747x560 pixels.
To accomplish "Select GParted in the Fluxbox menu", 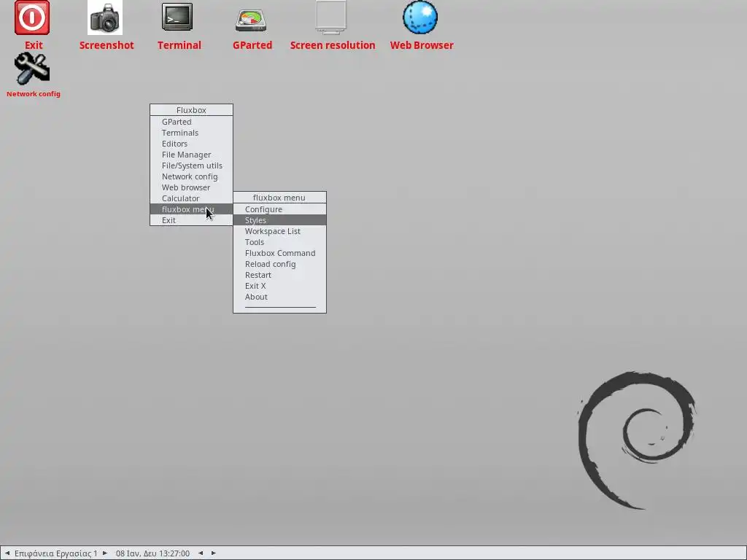I will 192,122.
